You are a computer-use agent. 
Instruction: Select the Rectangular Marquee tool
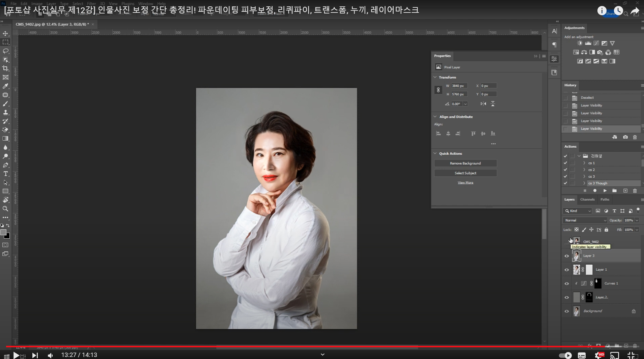coord(5,42)
